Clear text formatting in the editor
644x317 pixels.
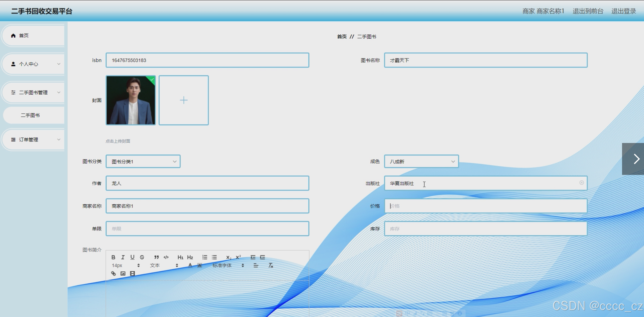click(271, 265)
